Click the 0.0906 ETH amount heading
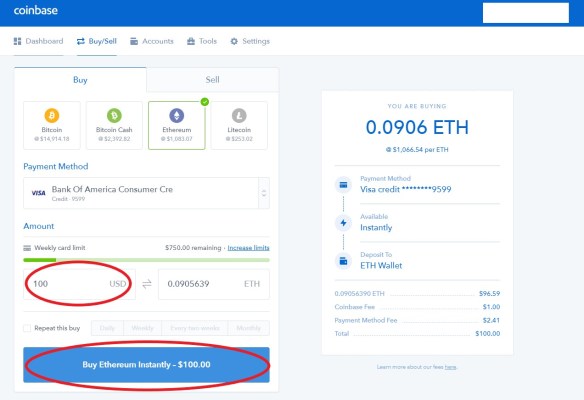Screen dimensions: 584x400 [417, 127]
